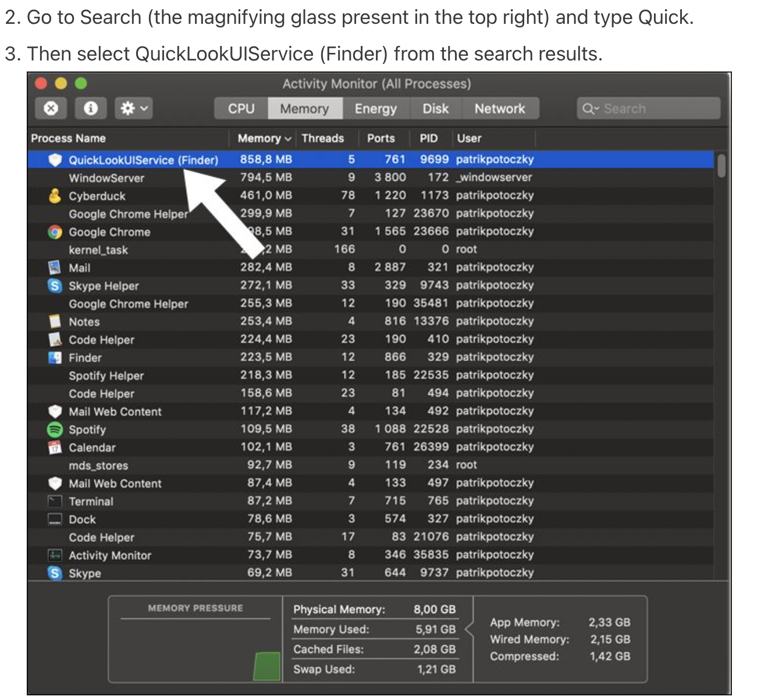
Task: Open the search magnifying glass dropdown
Action: (x=590, y=109)
